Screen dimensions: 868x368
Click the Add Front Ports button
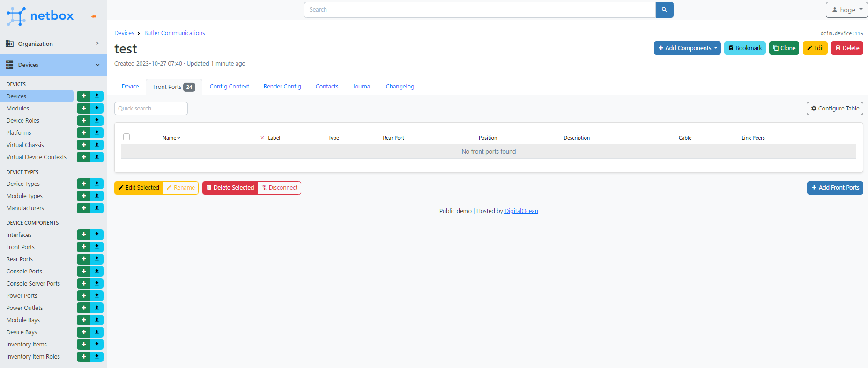point(835,188)
